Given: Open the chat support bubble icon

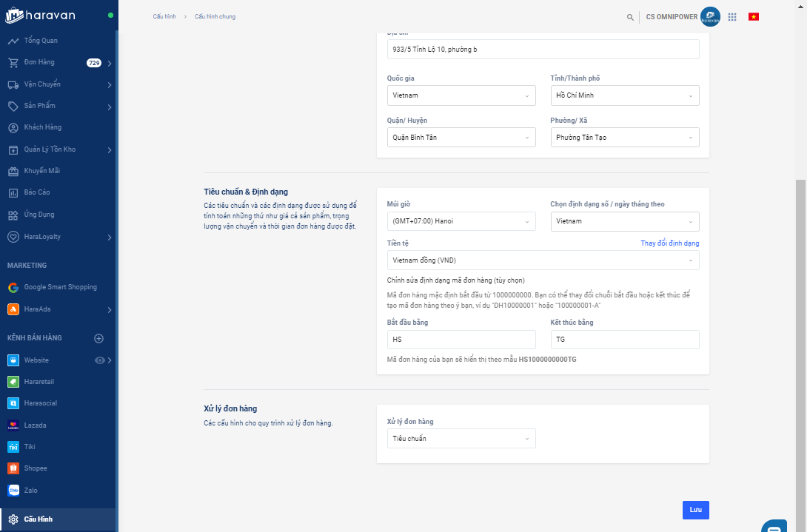Looking at the screenshot, I should coord(774,526).
